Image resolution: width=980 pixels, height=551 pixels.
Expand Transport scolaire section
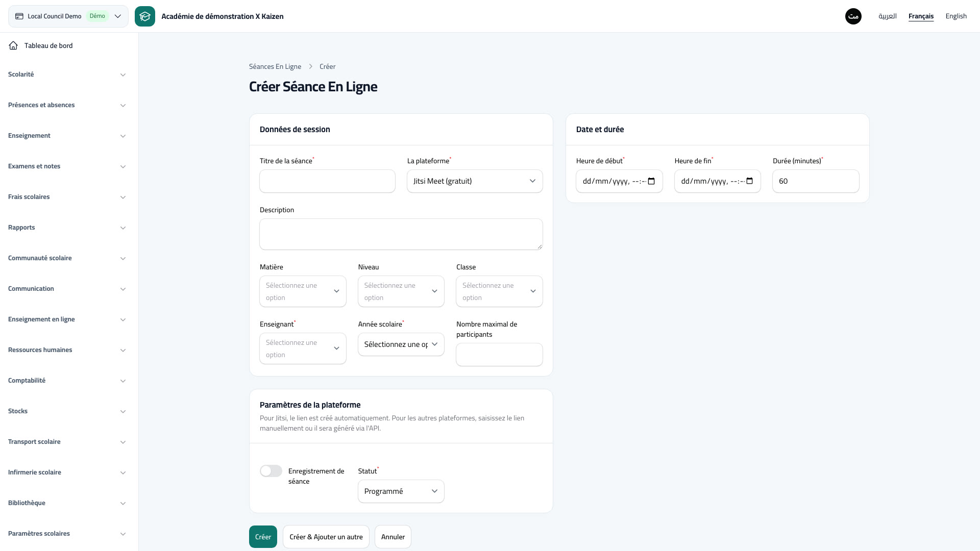coord(67,442)
